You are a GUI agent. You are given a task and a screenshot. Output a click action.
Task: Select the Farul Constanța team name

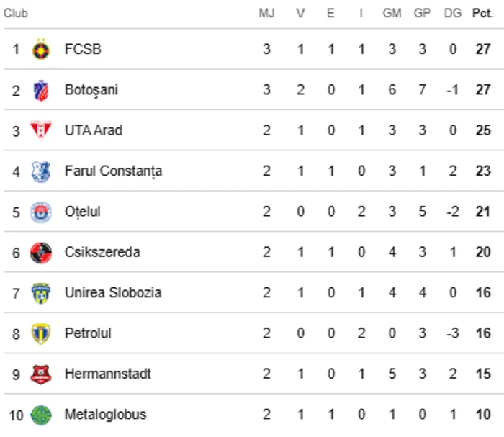pyautogui.click(x=113, y=171)
